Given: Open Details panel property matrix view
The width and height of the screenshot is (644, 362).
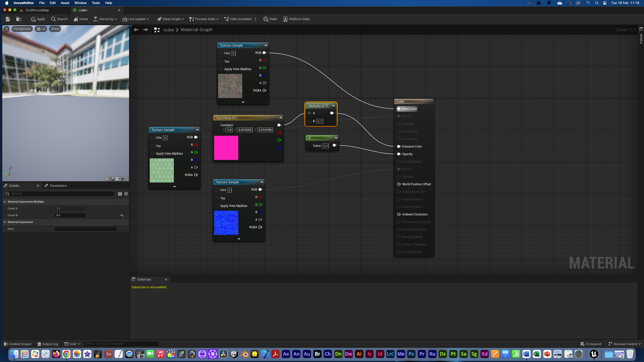Looking at the screenshot, I should (x=120, y=194).
